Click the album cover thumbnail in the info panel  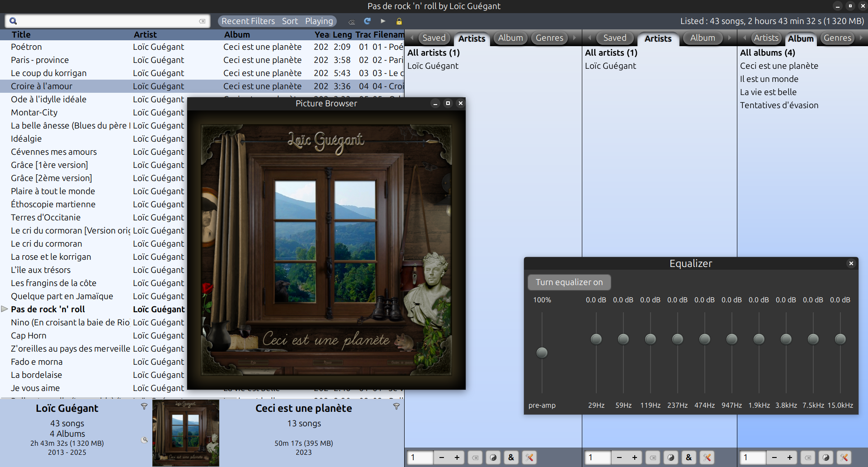point(186,433)
